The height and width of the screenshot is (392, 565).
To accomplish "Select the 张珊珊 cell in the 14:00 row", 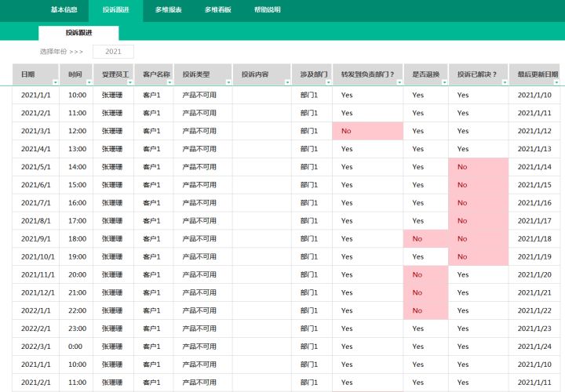I will 114,167.
